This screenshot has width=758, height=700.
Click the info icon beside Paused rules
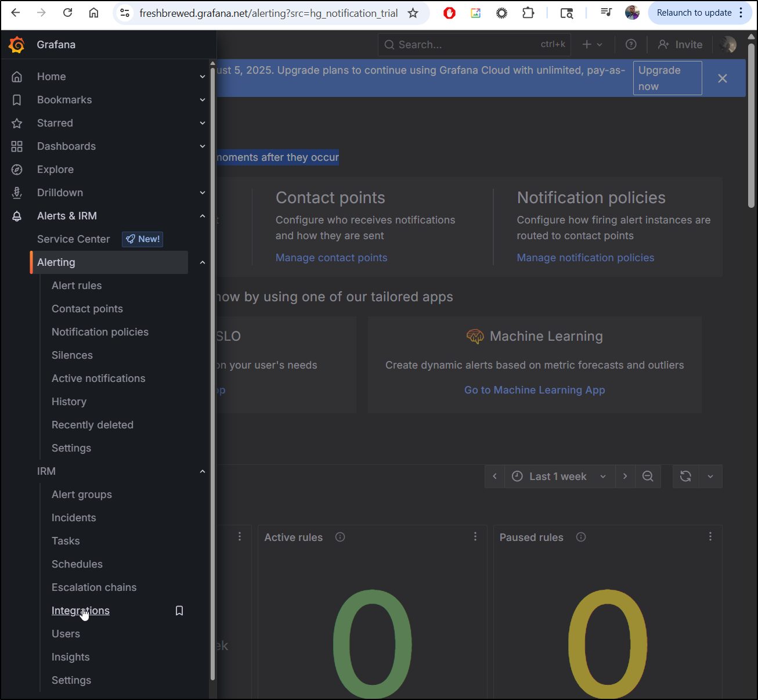pyautogui.click(x=581, y=537)
